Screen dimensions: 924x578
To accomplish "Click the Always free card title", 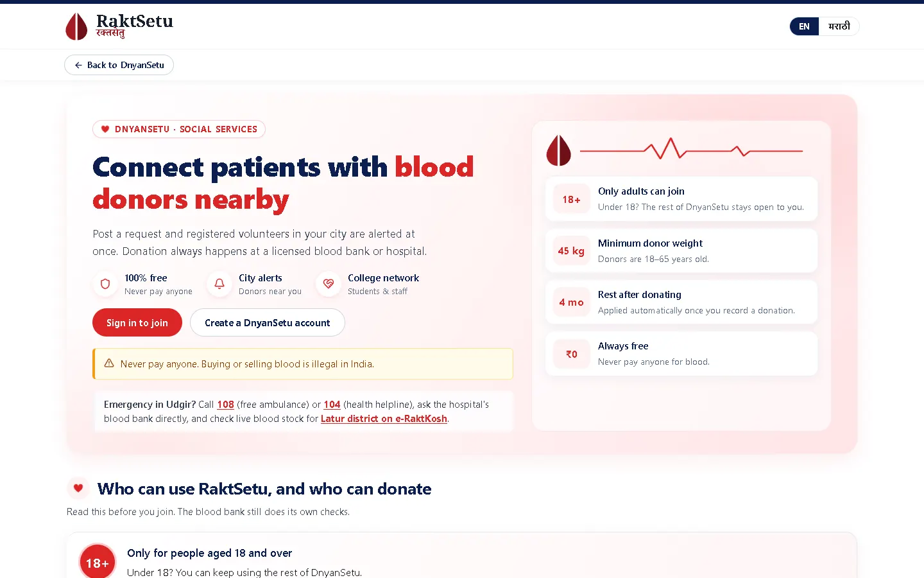I will coord(623,346).
